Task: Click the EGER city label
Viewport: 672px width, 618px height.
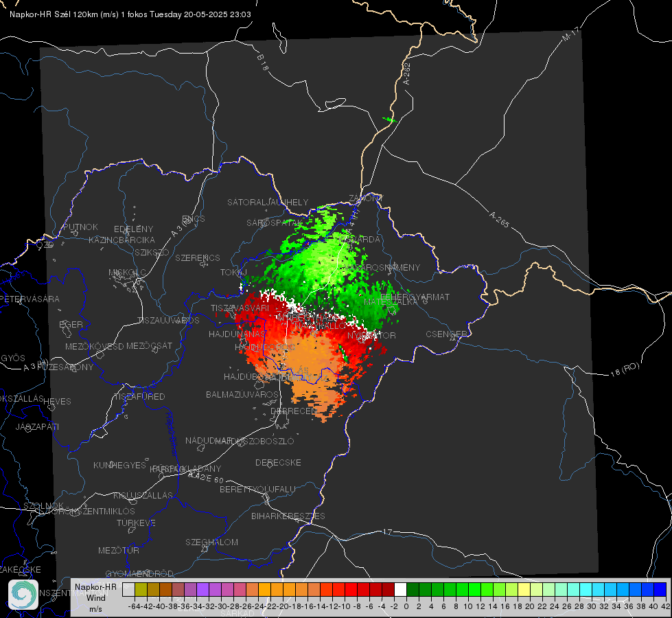Action: coord(71,324)
